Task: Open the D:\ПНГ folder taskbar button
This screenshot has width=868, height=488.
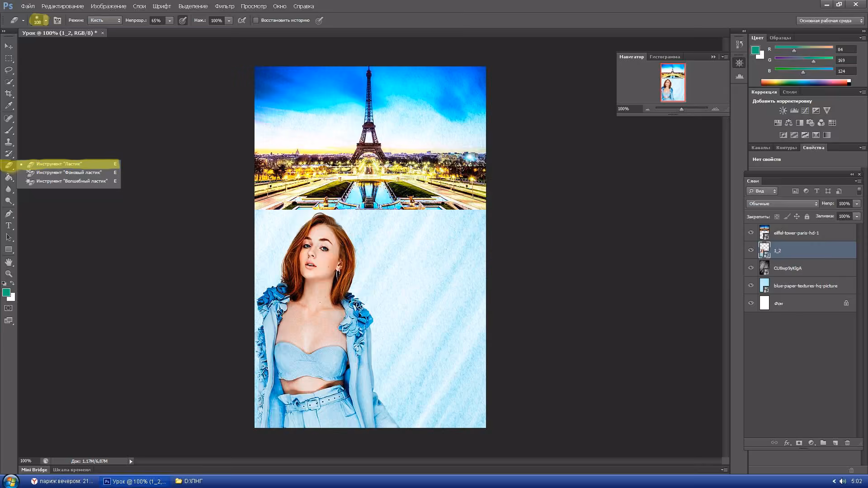Action: pyautogui.click(x=189, y=481)
